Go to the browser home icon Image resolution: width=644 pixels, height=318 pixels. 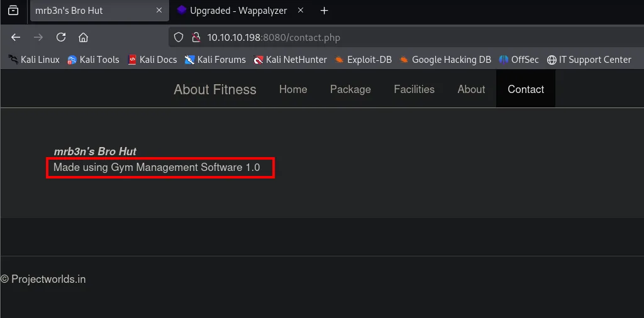(x=84, y=38)
